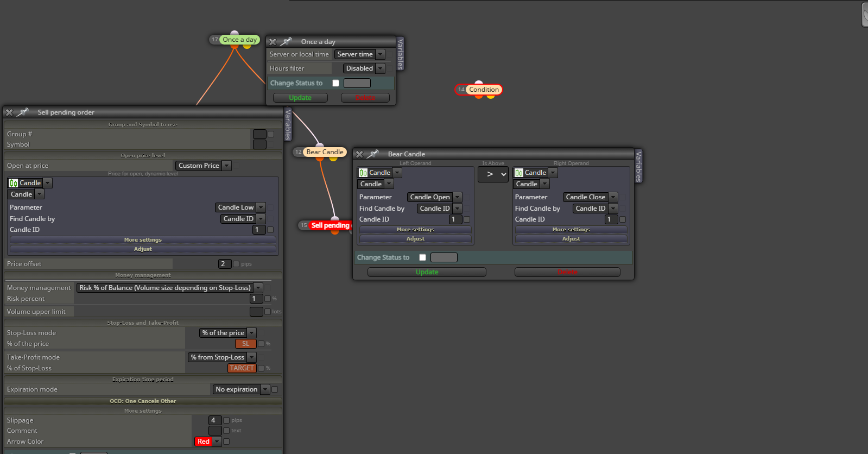868x454 pixels.
Task: Open Server time dropdown
Action: pyautogui.click(x=360, y=54)
